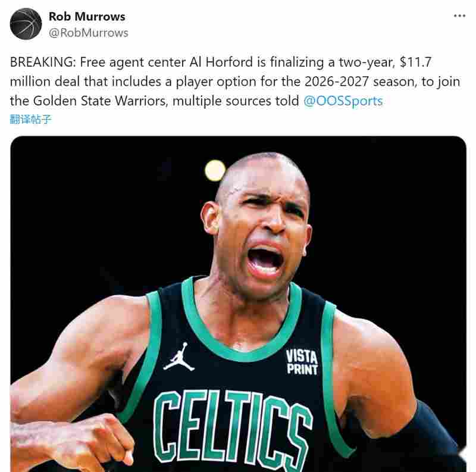Click the Rob Murrows display name

87,17
